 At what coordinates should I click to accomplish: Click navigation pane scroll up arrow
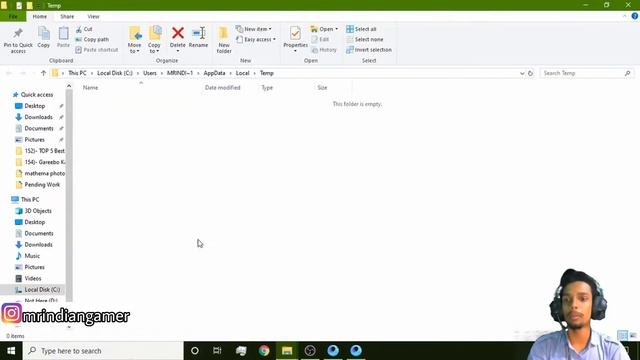tap(69, 86)
